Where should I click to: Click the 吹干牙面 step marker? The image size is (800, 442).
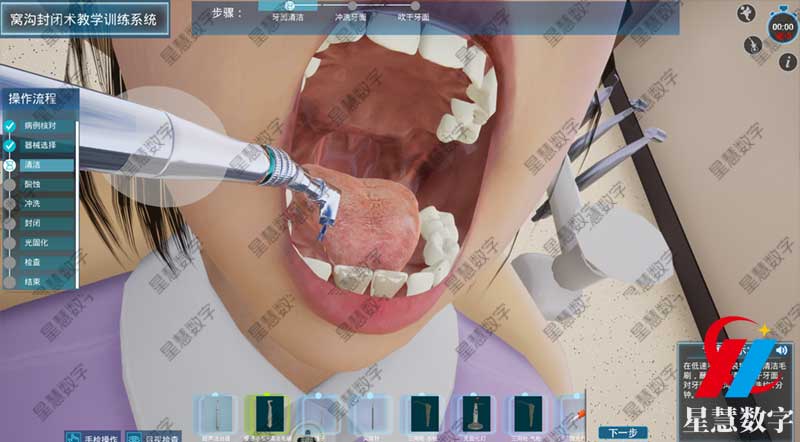coord(415,6)
